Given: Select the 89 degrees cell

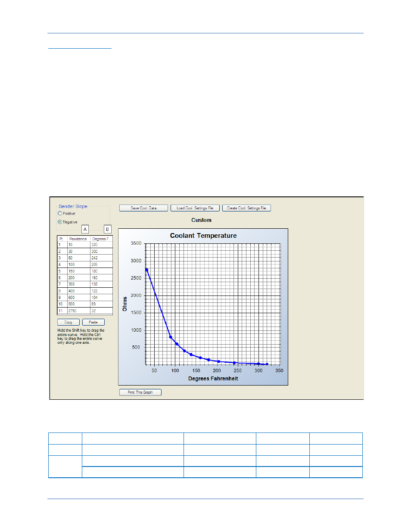Looking at the screenshot, I should point(101,304).
